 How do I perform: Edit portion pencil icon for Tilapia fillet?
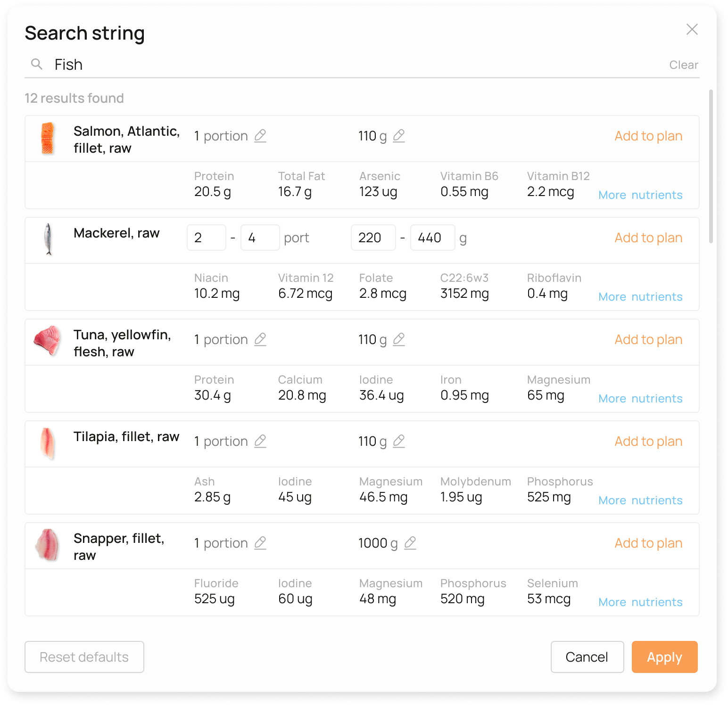[x=260, y=441]
